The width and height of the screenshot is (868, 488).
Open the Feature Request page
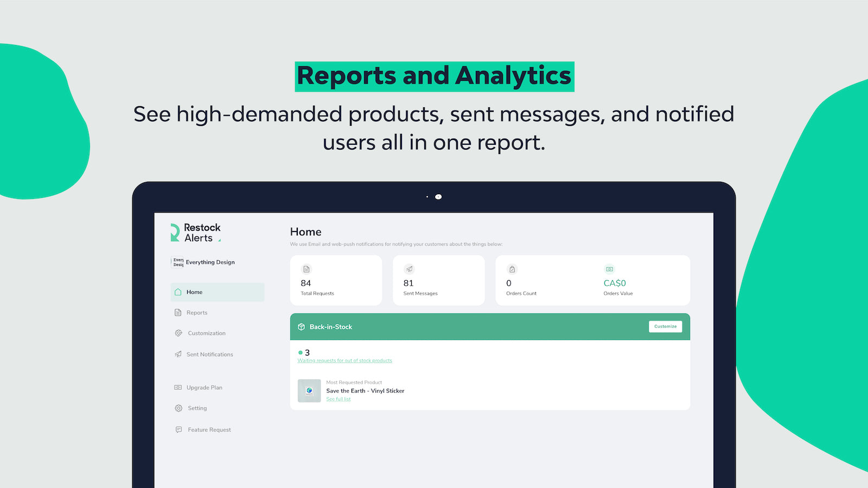[x=209, y=430]
